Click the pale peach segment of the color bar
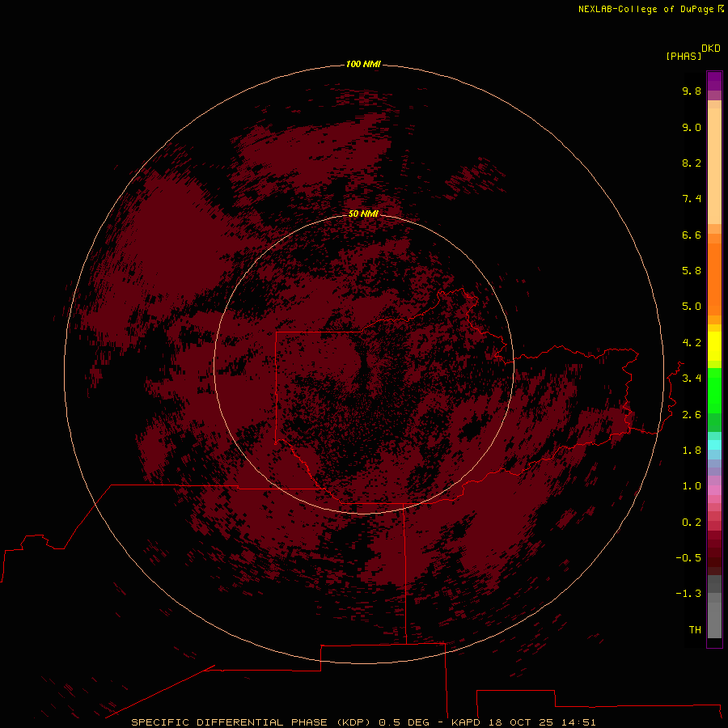This screenshot has height=728, width=728. tap(714, 166)
